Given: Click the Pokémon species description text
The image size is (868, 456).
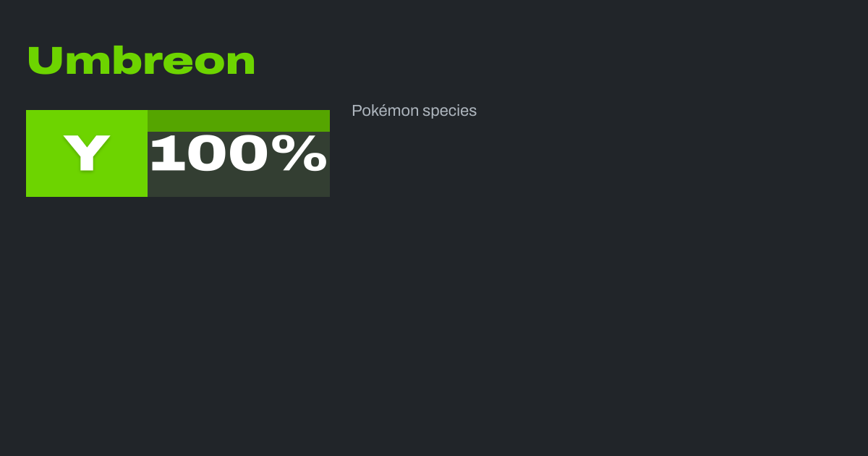Looking at the screenshot, I should pos(414,111).
